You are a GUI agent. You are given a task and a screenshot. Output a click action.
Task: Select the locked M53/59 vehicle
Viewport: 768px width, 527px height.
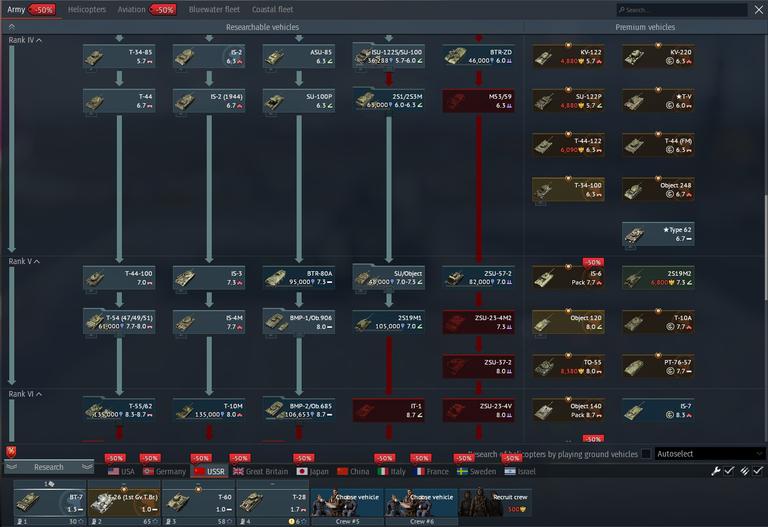479,101
